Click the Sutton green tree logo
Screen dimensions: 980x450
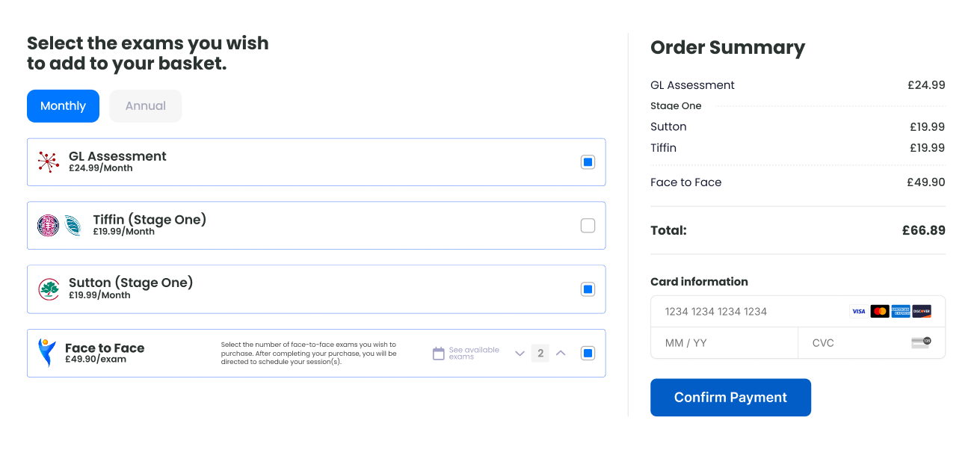pyautogui.click(x=49, y=289)
